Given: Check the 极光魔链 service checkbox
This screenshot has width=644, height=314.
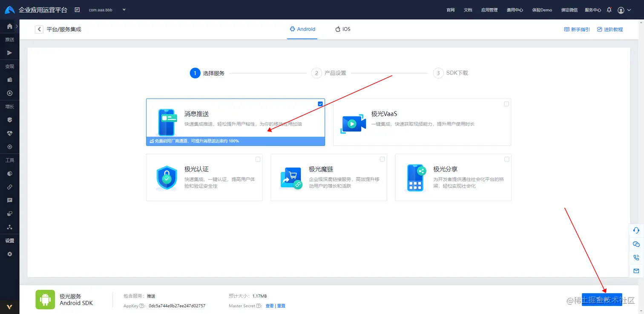Looking at the screenshot, I should [382, 159].
